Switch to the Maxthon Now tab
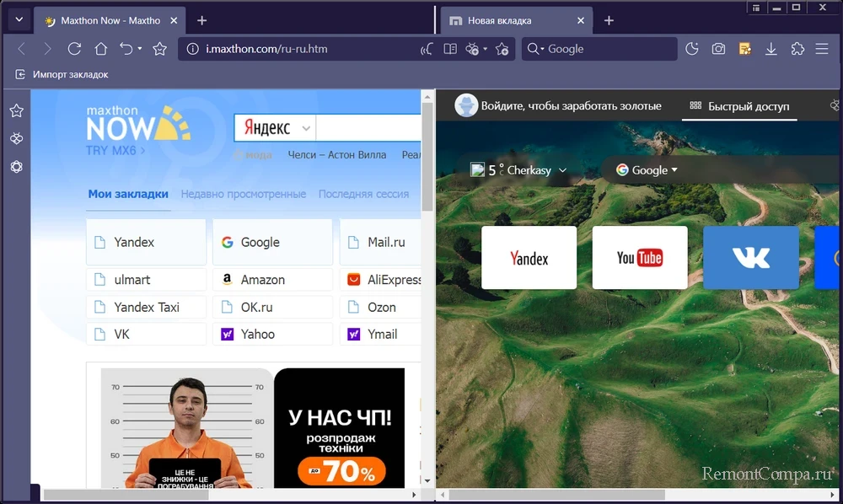Image resolution: width=843 pixels, height=504 pixels. pyautogui.click(x=110, y=20)
